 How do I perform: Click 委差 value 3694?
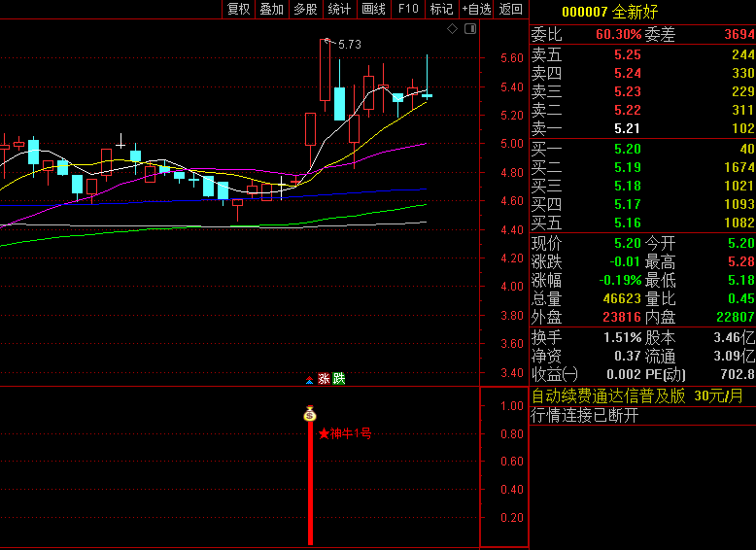pyautogui.click(x=739, y=35)
